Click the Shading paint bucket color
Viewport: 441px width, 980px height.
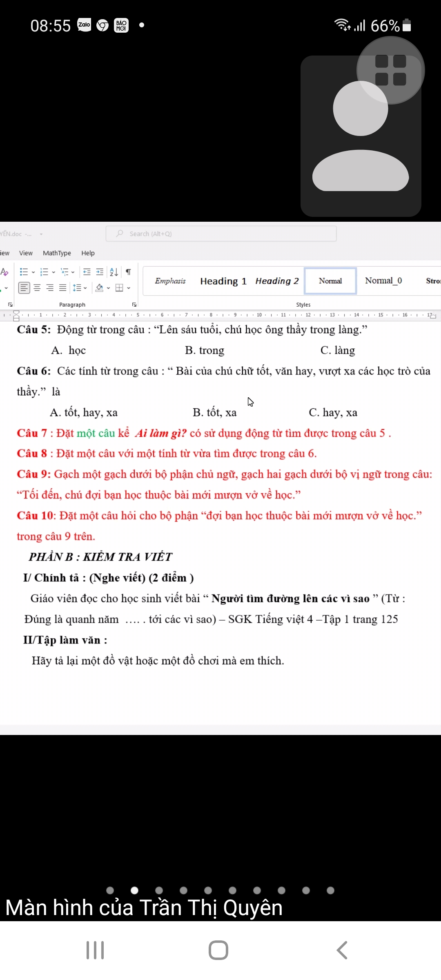click(99, 288)
